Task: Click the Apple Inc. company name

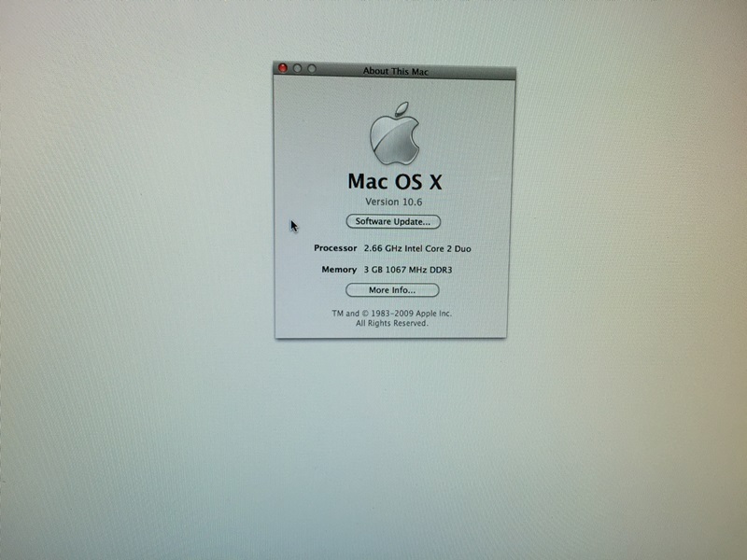Action: pos(432,314)
